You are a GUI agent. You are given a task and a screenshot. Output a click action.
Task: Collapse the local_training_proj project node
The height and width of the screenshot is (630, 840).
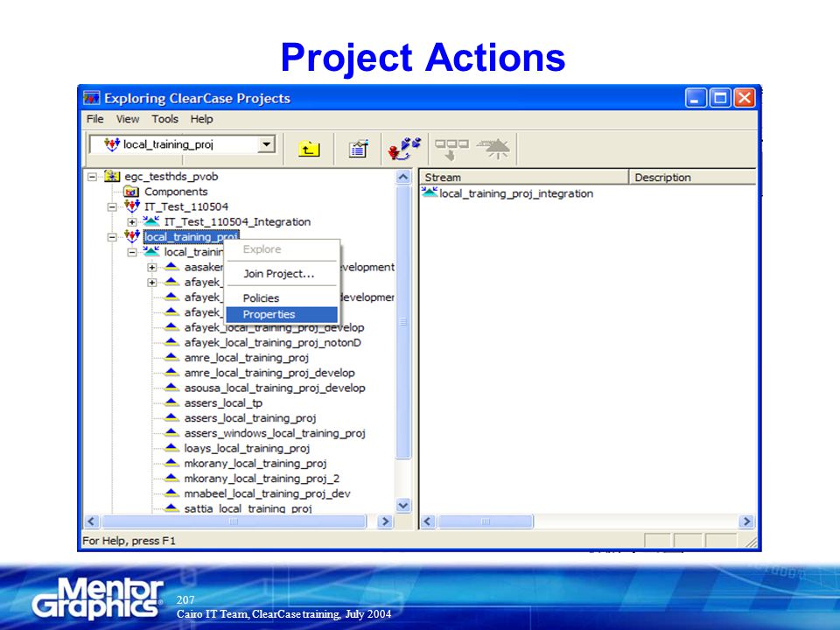coord(112,237)
